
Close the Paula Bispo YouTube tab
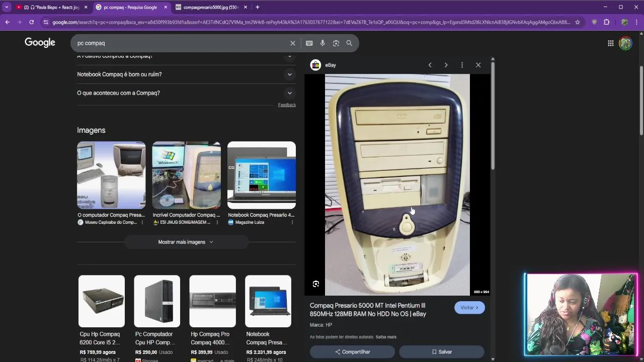tap(86, 7)
